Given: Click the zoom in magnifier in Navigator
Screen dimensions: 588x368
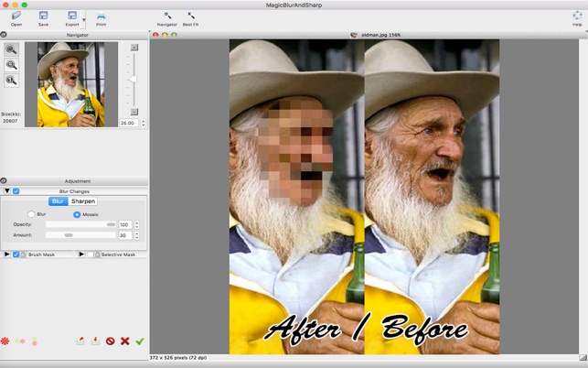Looking at the screenshot, I should coord(11,49).
